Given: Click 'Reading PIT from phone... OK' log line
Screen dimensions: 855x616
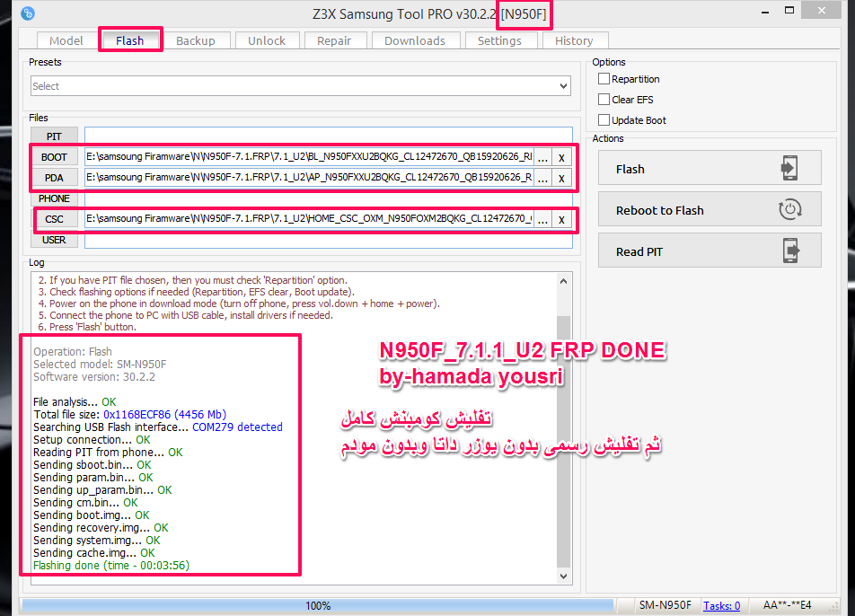Looking at the screenshot, I should click(108, 452).
